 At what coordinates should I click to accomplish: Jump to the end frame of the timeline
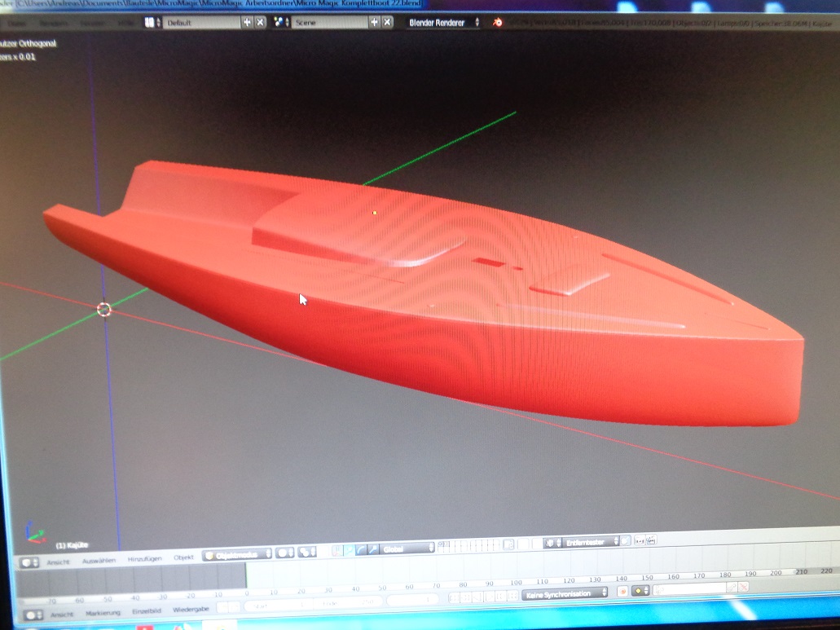coord(513,595)
